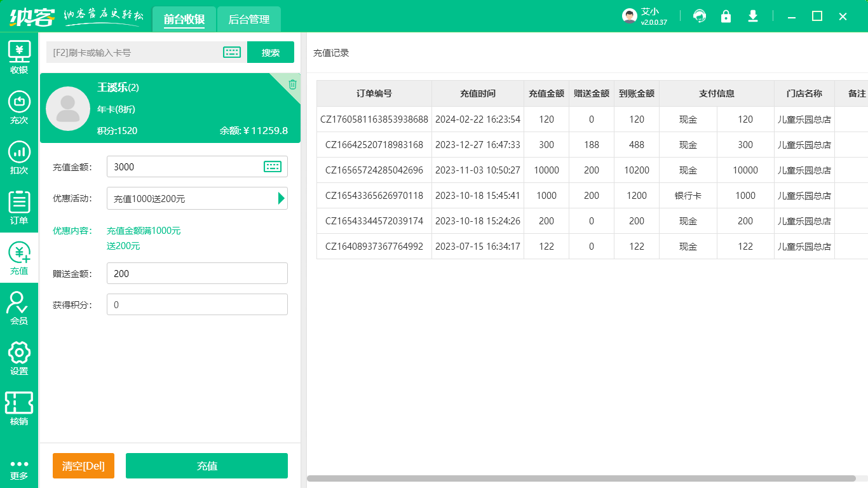This screenshot has width=868, height=488.
Task: Open the 扣次 sidebar icon
Action: coord(19,158)
